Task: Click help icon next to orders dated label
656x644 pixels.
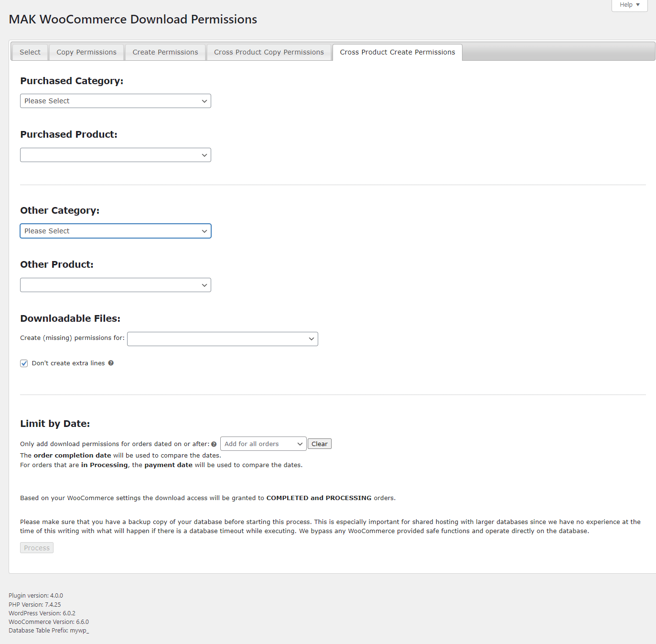Action: point(214,444)
